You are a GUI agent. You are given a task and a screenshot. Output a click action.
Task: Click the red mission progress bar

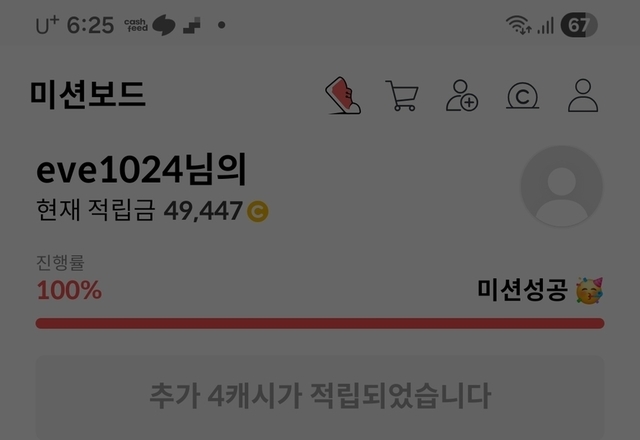pyautogui.click(x=320, y=323)
